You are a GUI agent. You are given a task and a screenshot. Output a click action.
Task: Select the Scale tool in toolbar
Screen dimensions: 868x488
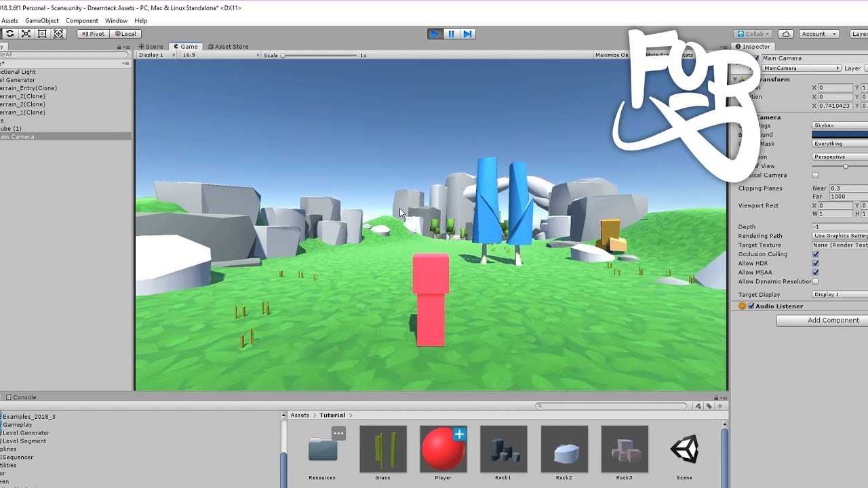[26, 34]
